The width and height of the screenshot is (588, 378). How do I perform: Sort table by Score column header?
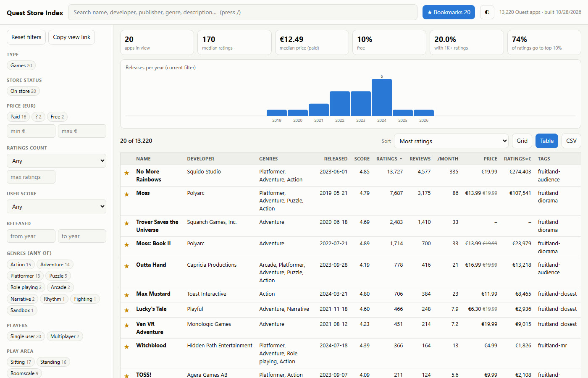coord(362,159)
